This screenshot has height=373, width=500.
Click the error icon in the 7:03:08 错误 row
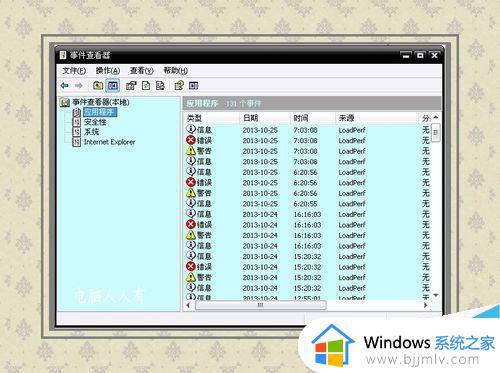coord(191,140)
